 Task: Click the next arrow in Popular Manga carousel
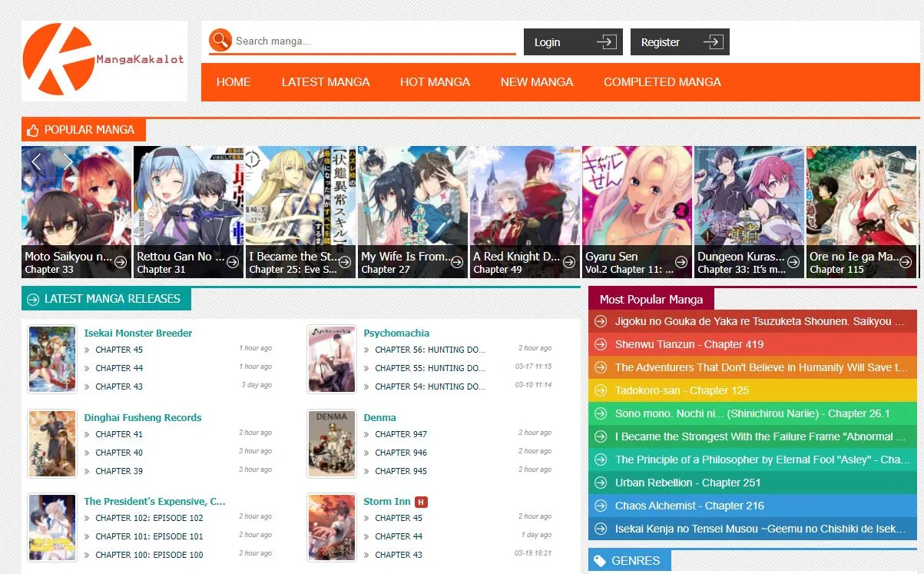[x=68, y=161]
